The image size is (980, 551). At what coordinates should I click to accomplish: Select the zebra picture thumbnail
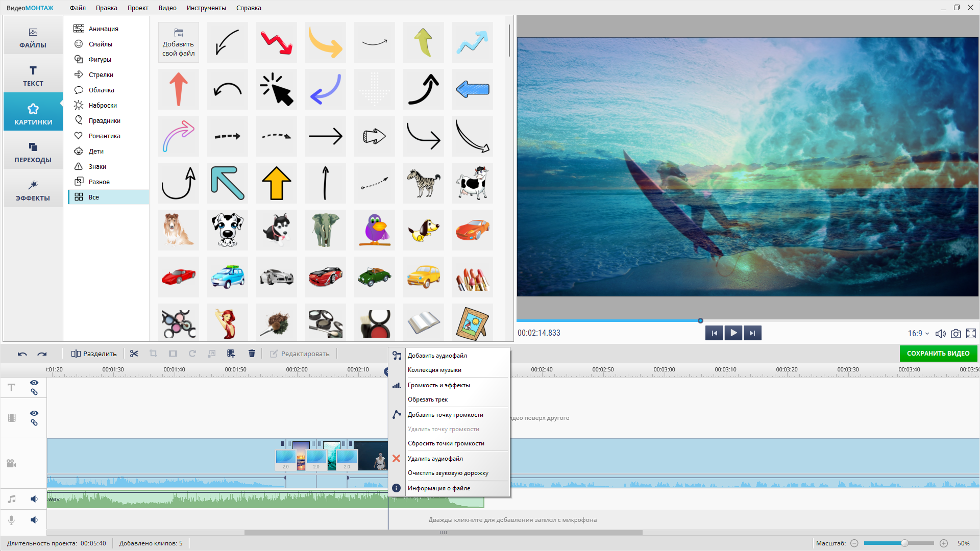click(x=424, y=183)
